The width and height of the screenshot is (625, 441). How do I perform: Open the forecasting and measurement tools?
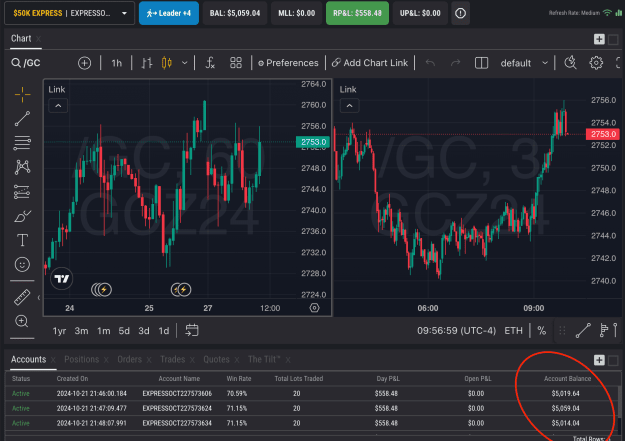(x=22, y=191)
